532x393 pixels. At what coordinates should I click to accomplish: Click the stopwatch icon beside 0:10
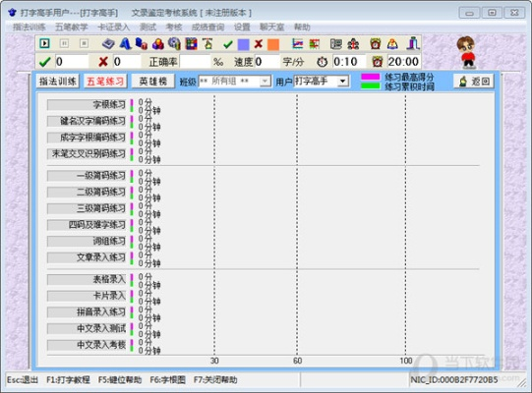click(322, 62)
